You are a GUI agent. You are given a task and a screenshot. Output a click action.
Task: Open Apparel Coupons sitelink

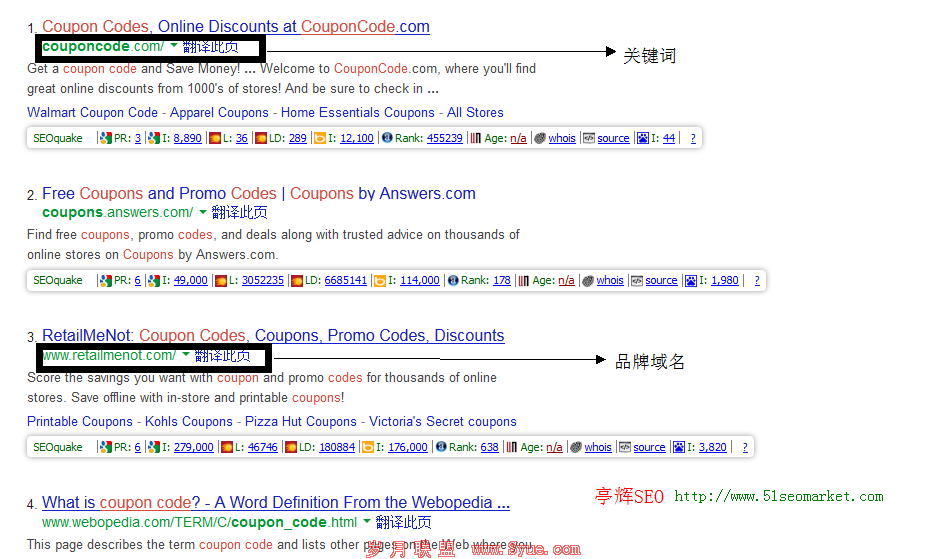tap(219, 113)
